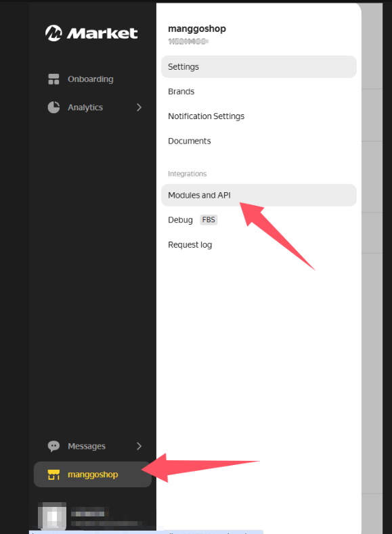The height and width of the screenshot is (534, 392).
Task: Click the blurred user avatar thumbnail
Action: tap(52, 516)
